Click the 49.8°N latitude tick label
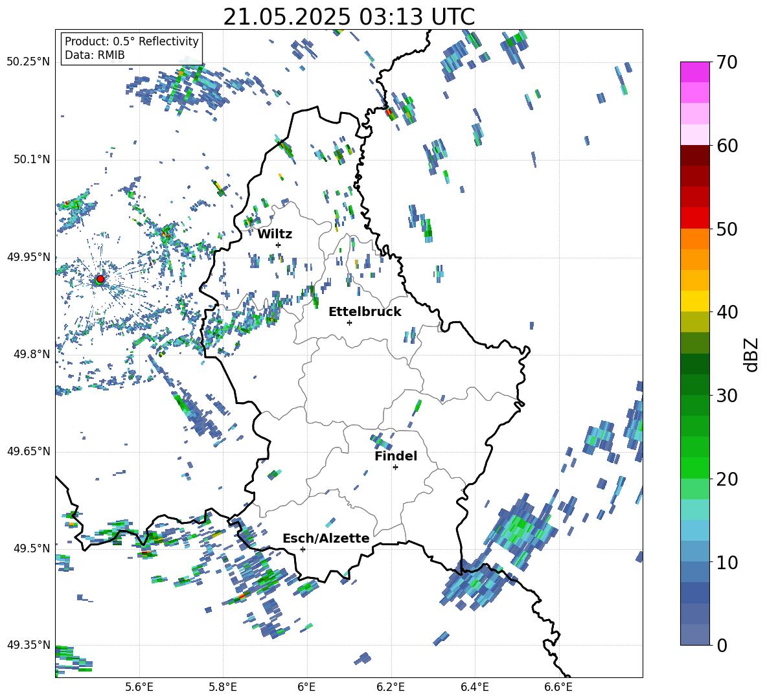 [31, 354]
